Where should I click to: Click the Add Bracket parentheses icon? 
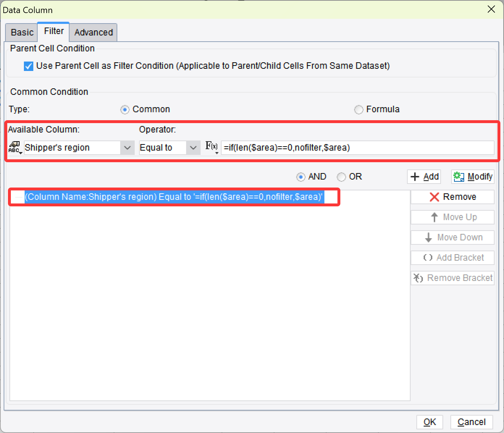tap(428, 257)
